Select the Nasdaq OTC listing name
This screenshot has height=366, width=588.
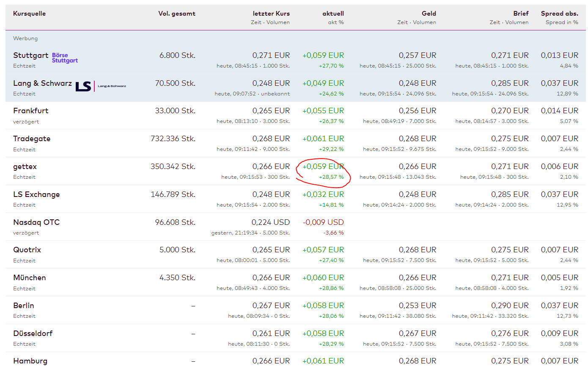36,222
